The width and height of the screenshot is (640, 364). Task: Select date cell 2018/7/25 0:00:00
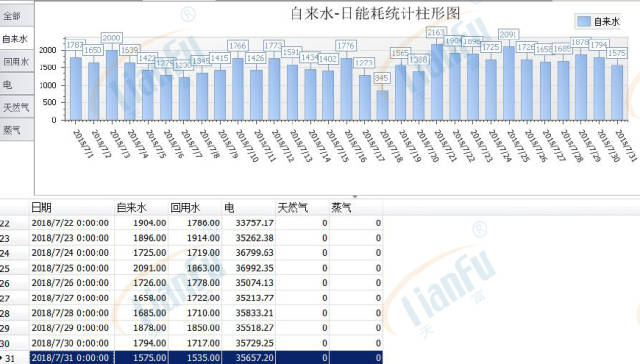click(x=72, y=268)
